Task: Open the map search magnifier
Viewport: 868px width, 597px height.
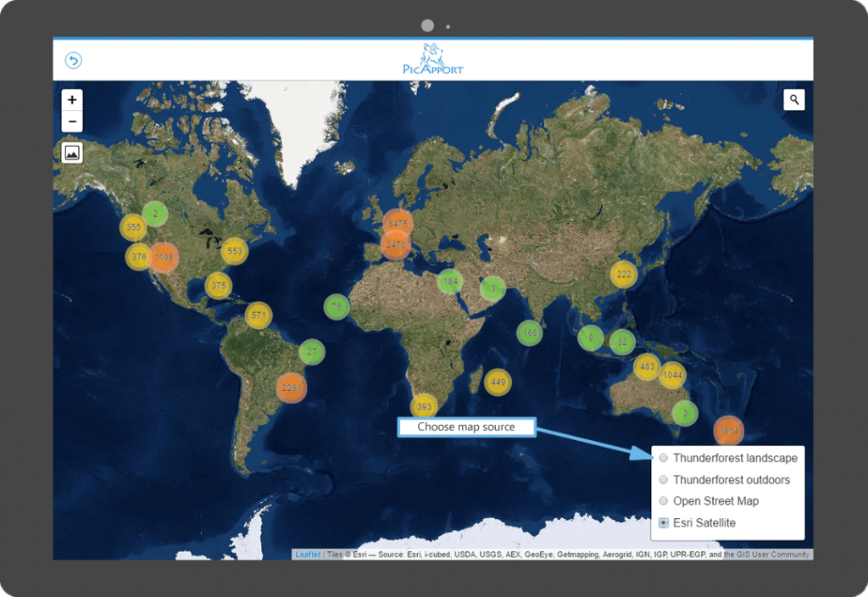Action: pyautogui.click(x=794, y=100)
